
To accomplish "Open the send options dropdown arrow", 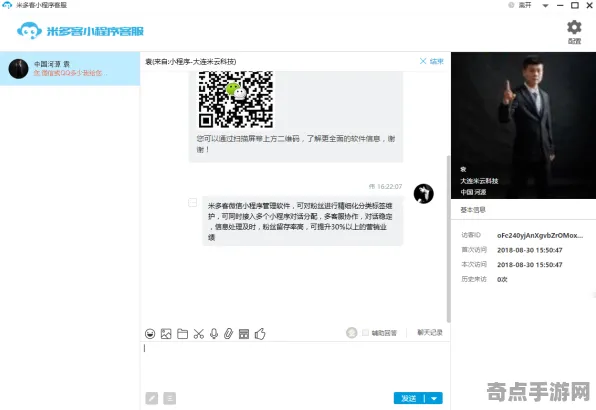I will click(434, 398).
